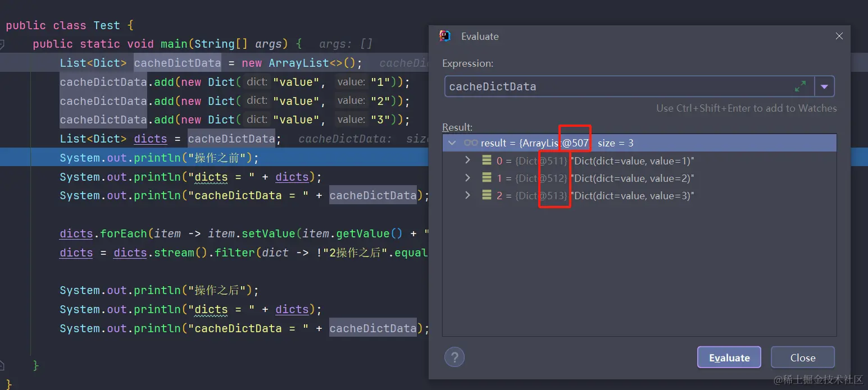Image resolution: width=868 pixels, height=390 pixels.
Task: Click the add call with value "3"
Action: click(x=235, y=120)
